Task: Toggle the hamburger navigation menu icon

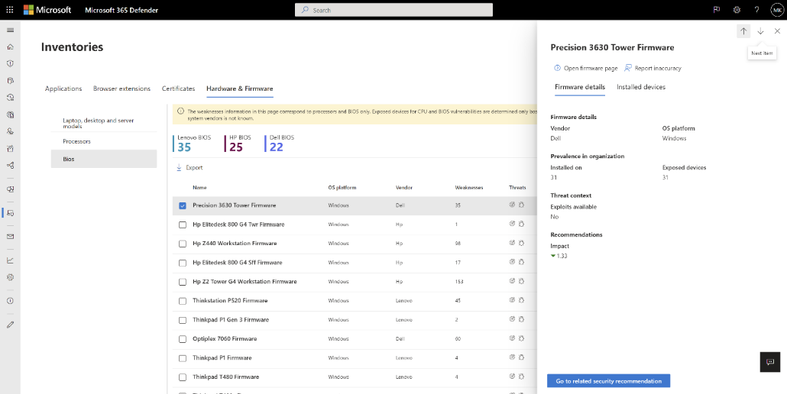Action: point(10,30)
